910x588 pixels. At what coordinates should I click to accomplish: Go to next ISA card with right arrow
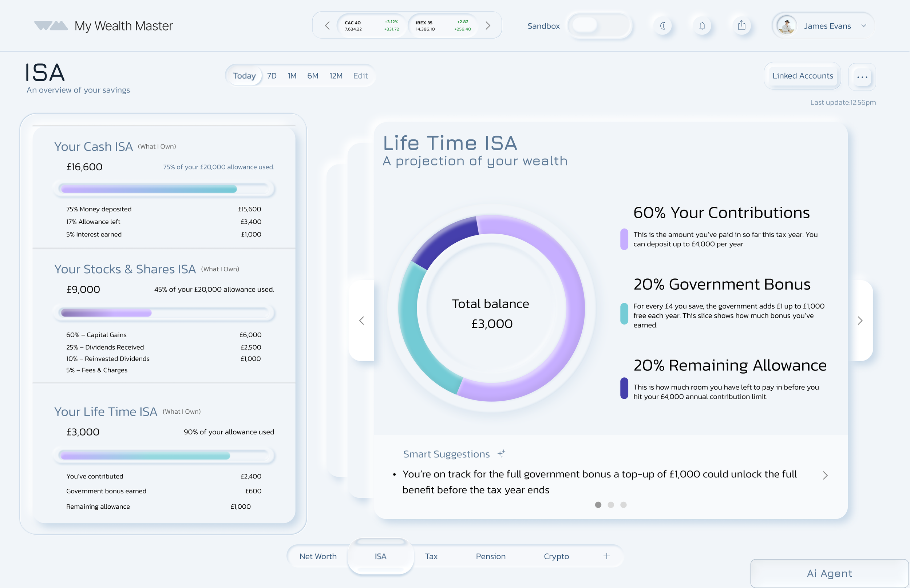tap(860, 321)
